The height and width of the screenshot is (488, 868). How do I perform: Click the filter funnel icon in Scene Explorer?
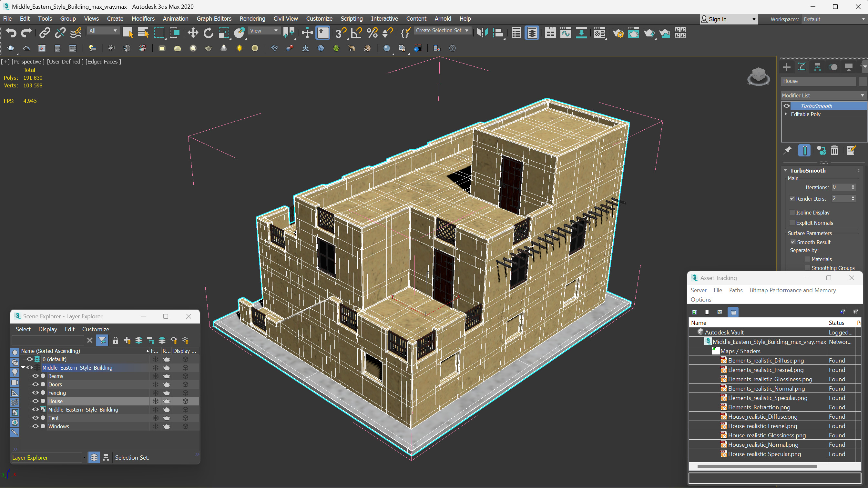click(102, 341)
